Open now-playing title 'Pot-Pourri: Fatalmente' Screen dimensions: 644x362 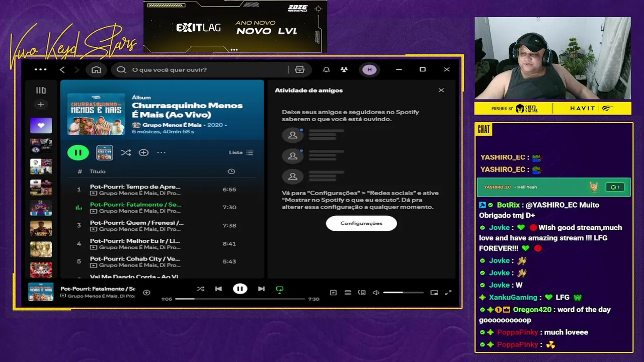coord(98,289)
